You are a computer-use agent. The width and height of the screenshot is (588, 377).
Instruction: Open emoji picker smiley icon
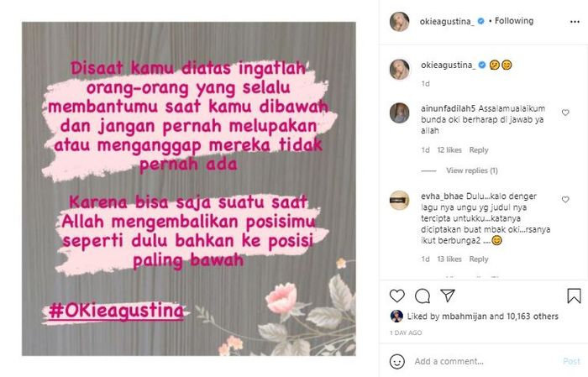pos(396,362)
